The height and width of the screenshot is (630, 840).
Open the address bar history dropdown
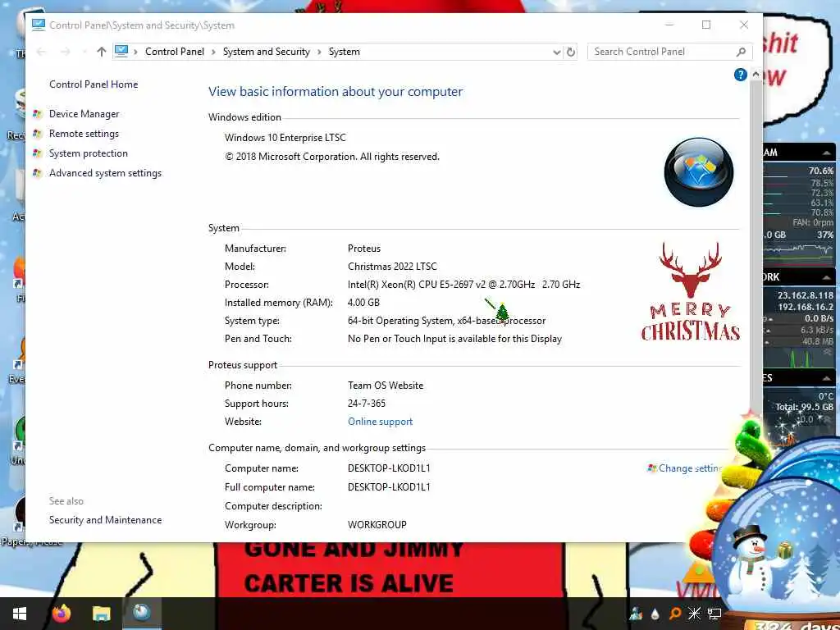tap(557, 52)
